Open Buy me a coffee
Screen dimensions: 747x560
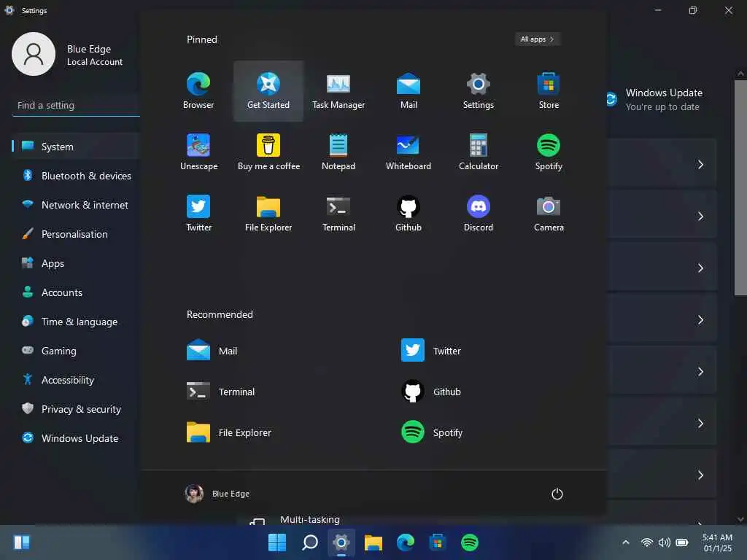pos(268,152)
